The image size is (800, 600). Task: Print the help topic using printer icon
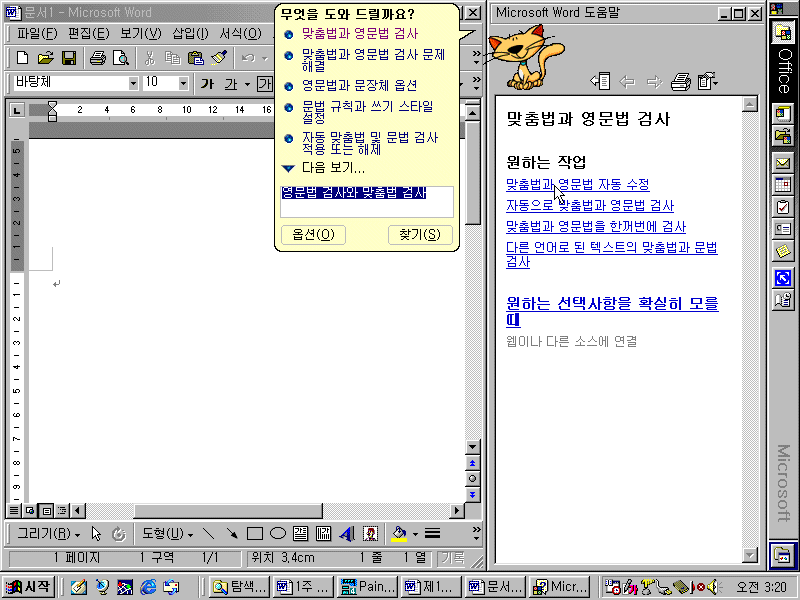click(681, 81)
